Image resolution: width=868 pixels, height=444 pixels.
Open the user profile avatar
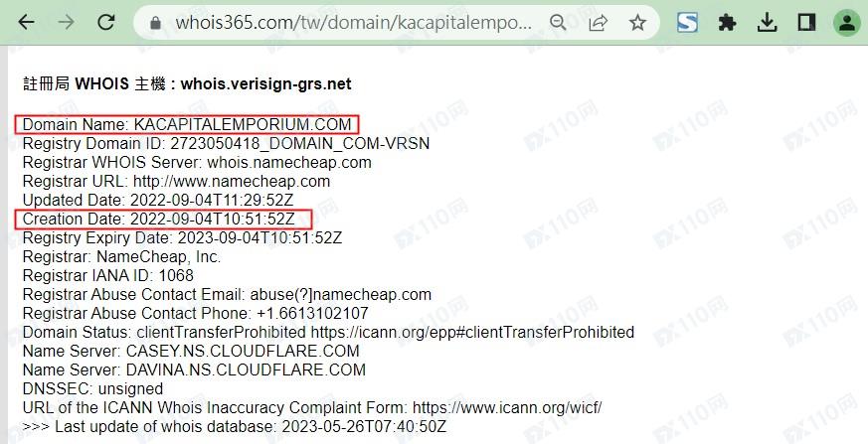846,23
